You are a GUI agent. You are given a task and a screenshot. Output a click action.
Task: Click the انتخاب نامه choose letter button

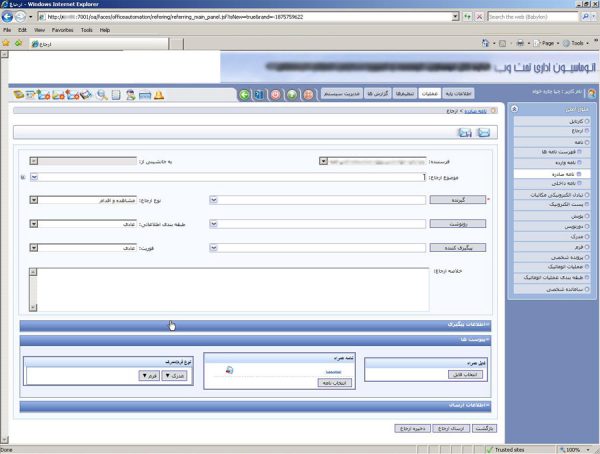[x=334, y=383]
